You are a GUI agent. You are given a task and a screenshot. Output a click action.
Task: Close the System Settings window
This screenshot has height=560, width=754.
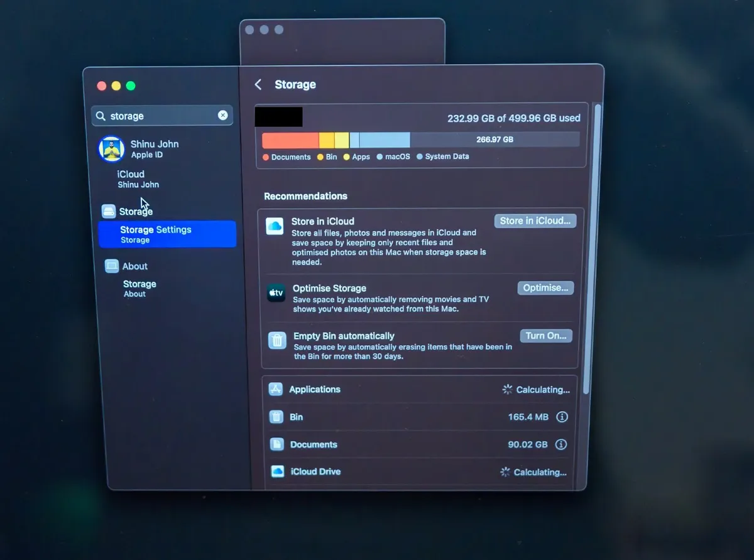102,86
